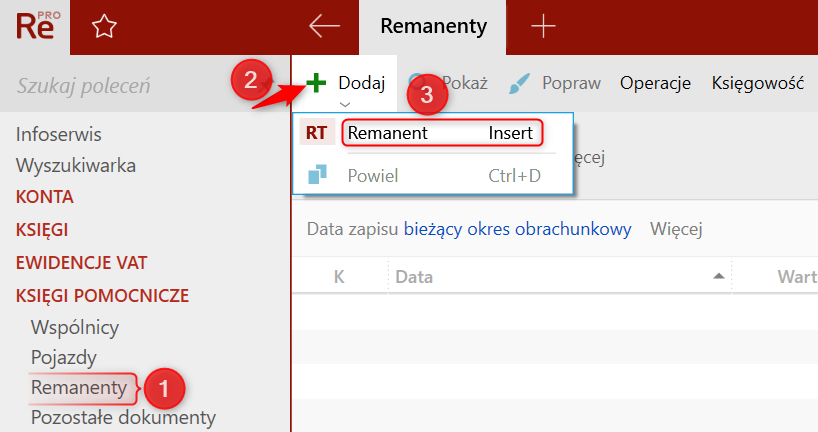Switch to the Remanenty tab

433,27
